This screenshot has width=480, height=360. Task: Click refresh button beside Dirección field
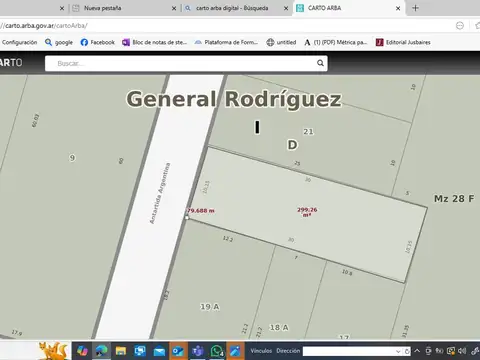coord(407,351)
